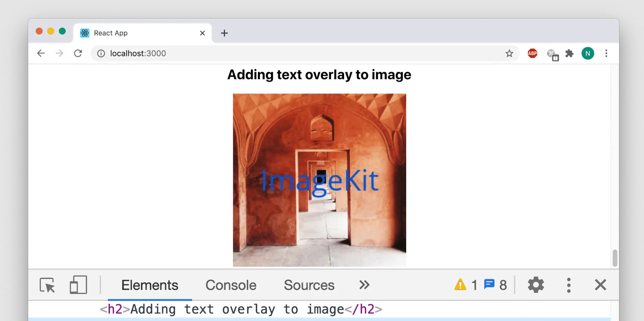Image resolution: width=644 pixels, height=321 pixels.
Task: Open DevTools three-dot customize menu
Action: point(568,285)
